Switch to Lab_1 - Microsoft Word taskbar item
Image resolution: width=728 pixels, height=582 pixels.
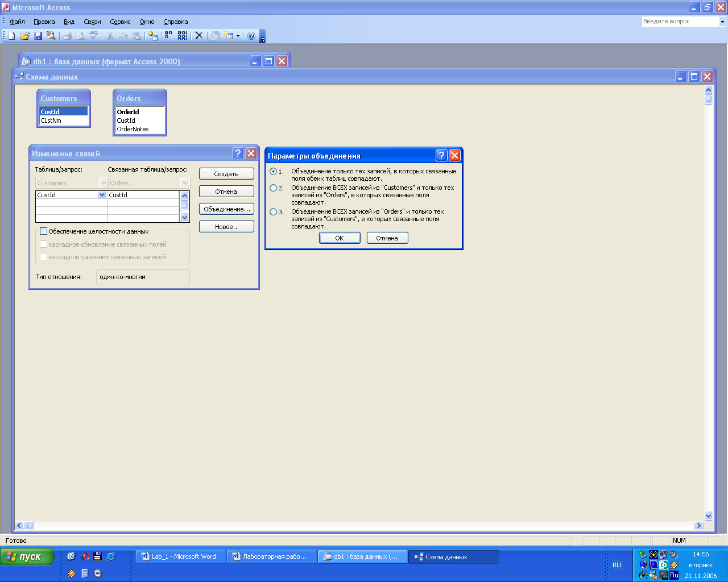pos(180,557)
